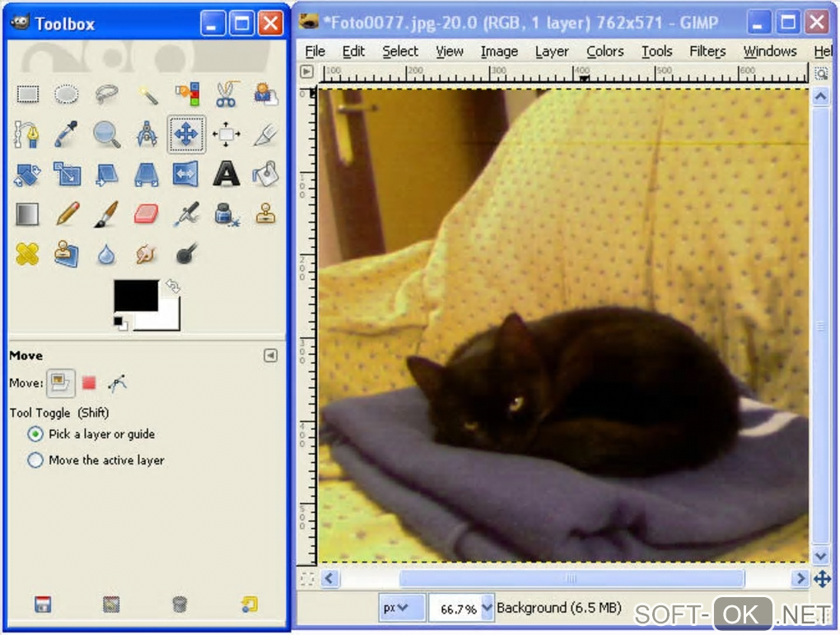Image resolution: width=840 pixels, height=635 pixels.
Task: Set Move mode to layer
Action: click(x=61, y=383)
